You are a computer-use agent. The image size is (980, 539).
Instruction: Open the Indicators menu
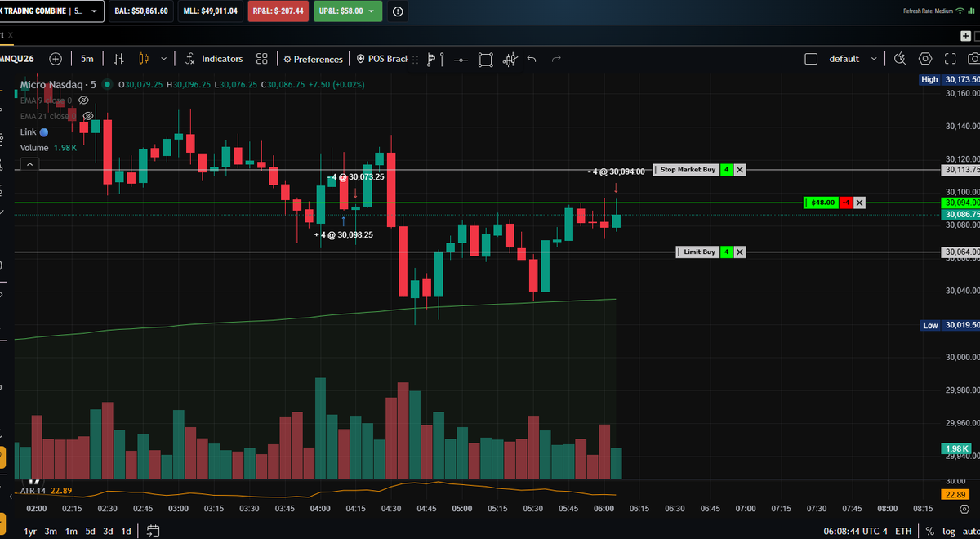214,59
